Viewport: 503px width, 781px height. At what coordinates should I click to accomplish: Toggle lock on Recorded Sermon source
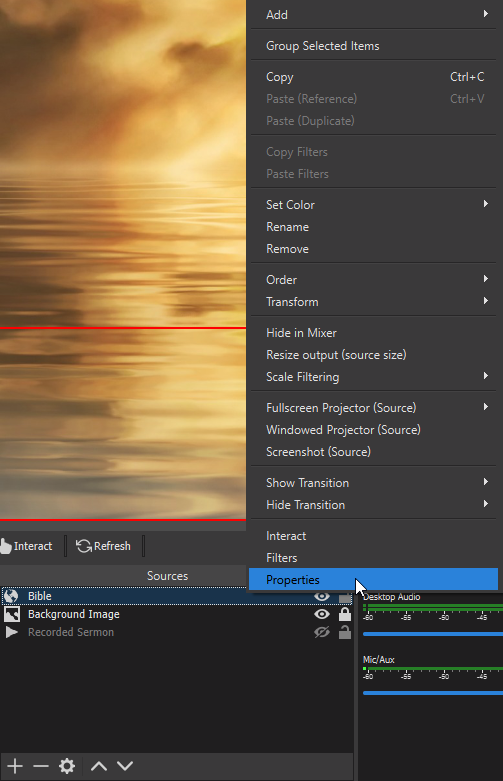[x=345, y=632]
